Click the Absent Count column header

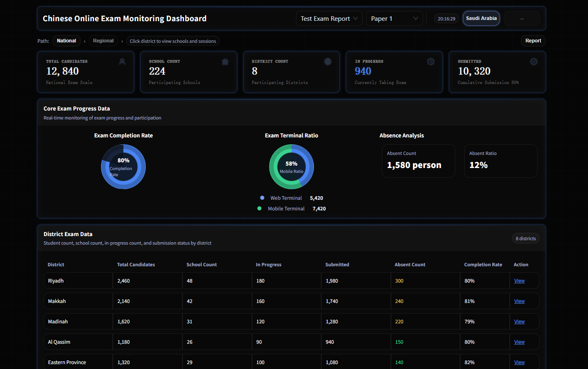[x=410, y=265]
